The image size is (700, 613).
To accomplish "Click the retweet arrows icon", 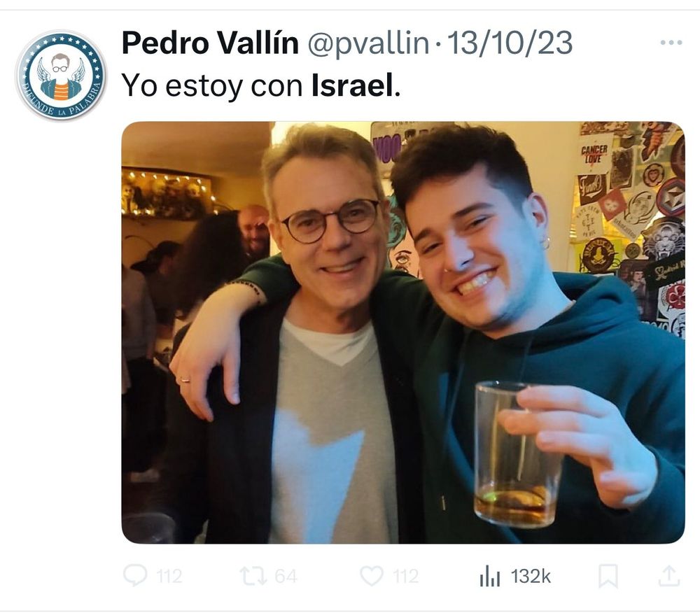I will (253, 575).
